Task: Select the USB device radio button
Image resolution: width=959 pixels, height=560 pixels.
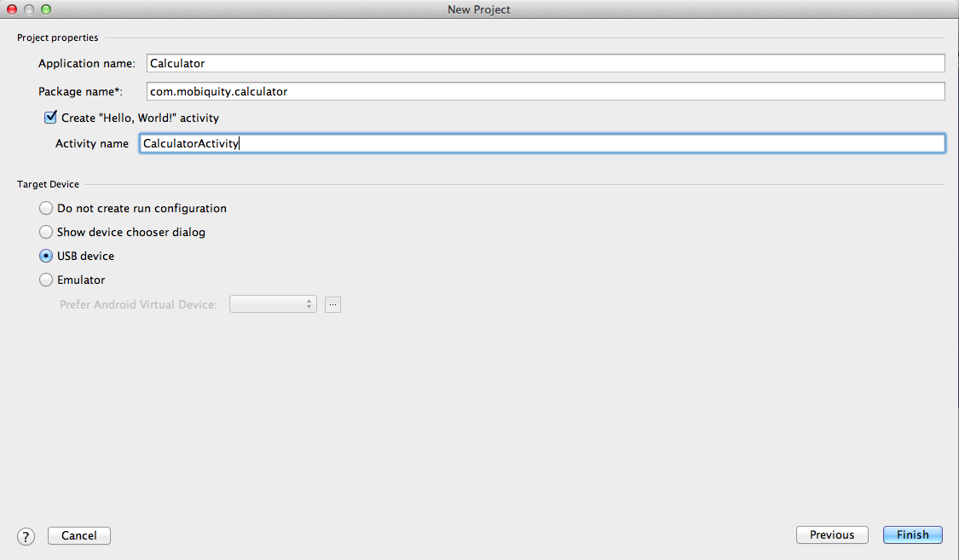Action: coord(46,257)
